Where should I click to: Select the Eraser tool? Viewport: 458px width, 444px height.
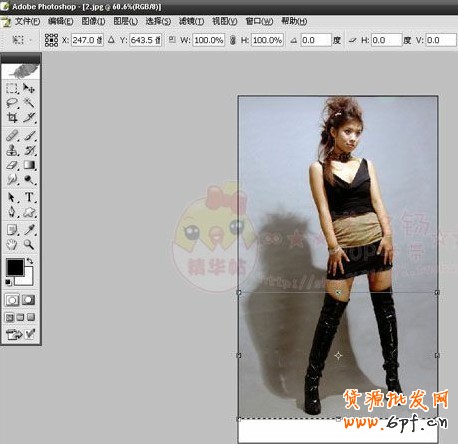point(12,165)
